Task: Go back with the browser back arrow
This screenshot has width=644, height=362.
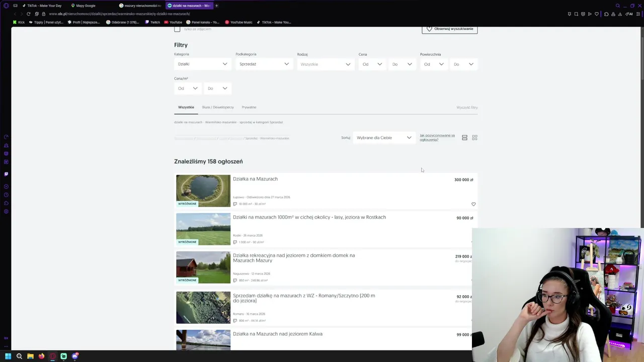Action: pos(15,14)
